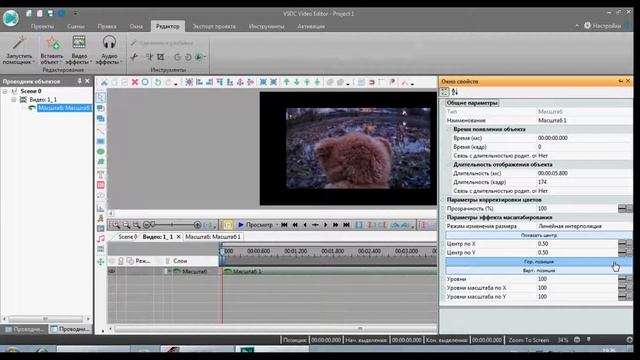Click the sort properties icon in Окно свойств
The image size is (640, 360).
(x=455, y=92)
